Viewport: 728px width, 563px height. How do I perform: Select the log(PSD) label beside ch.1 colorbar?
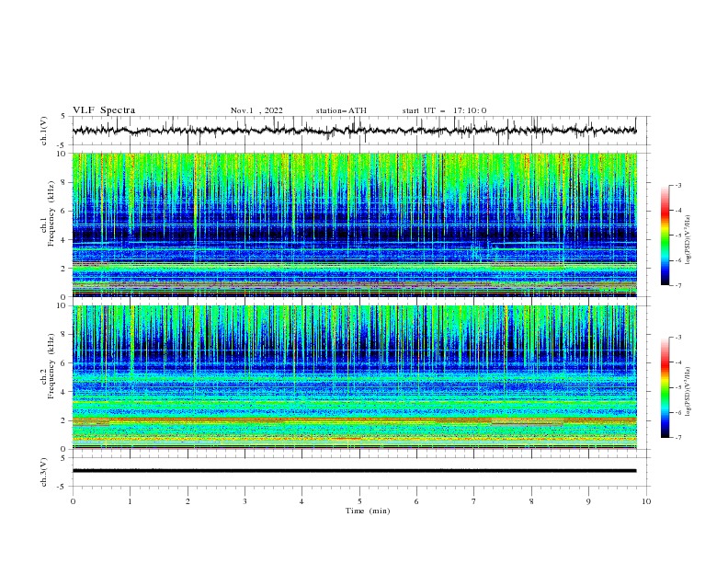(x=688, y=240)
